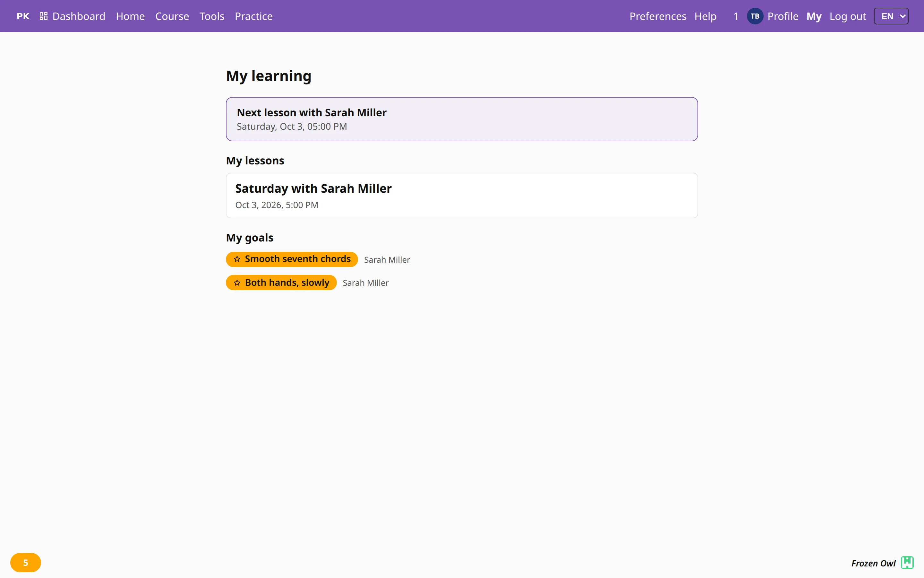Click the orange badge showing 5
Screen dimensions: 924x578
26,562
